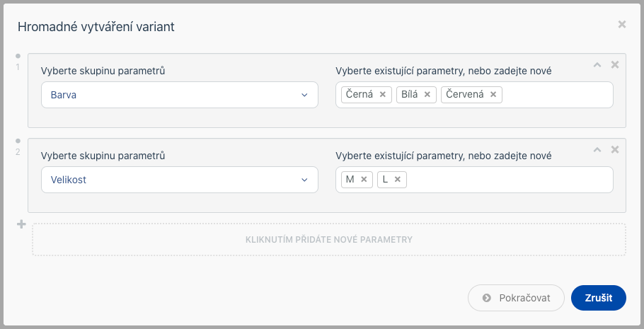
Task: Grab the drag handle dot of row 2
Action: (x=18, y=141)
